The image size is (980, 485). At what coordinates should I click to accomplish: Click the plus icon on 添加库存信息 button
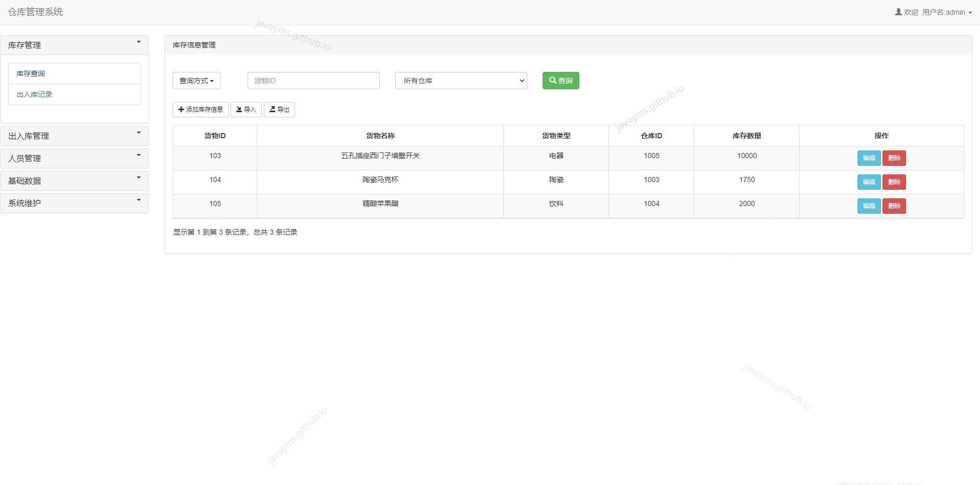coord(181,109)
